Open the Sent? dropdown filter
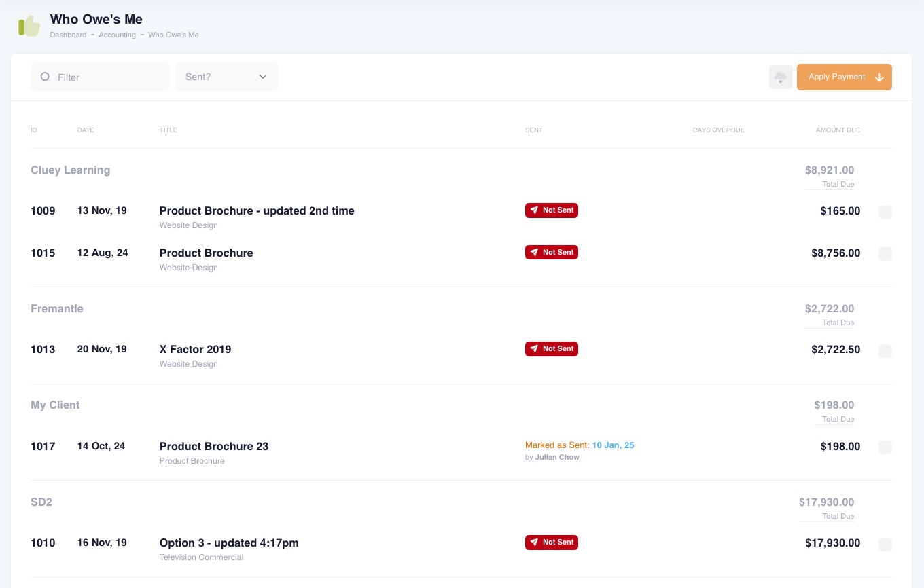The width and height of the screenshot is (924, 588). [x=226, y=77]
